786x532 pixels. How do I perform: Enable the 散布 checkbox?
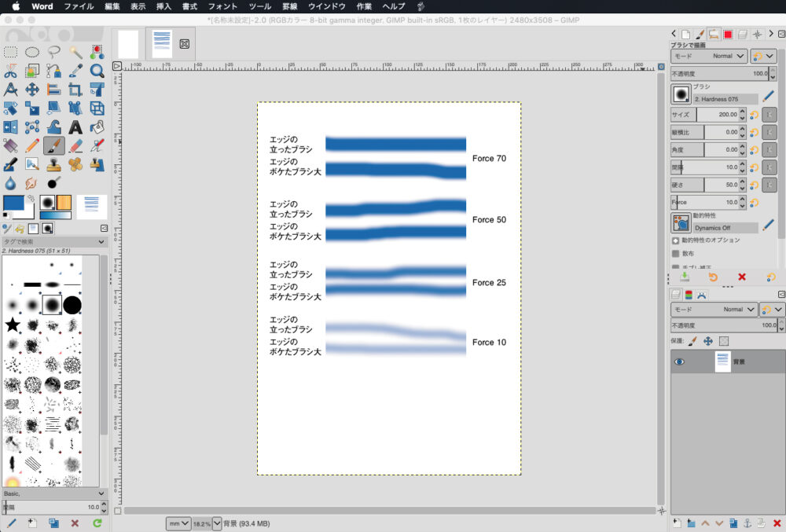[x=675, y=254]
